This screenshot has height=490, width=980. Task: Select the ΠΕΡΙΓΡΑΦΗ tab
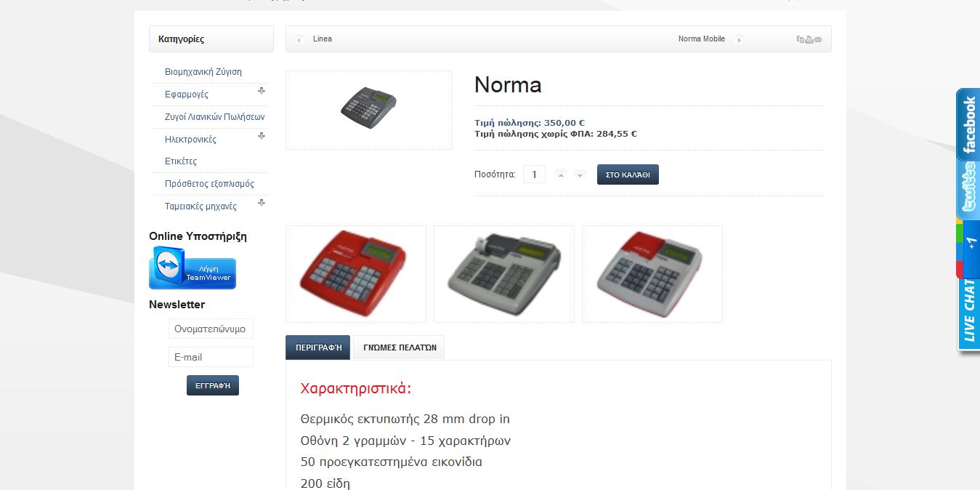(318, 348)
